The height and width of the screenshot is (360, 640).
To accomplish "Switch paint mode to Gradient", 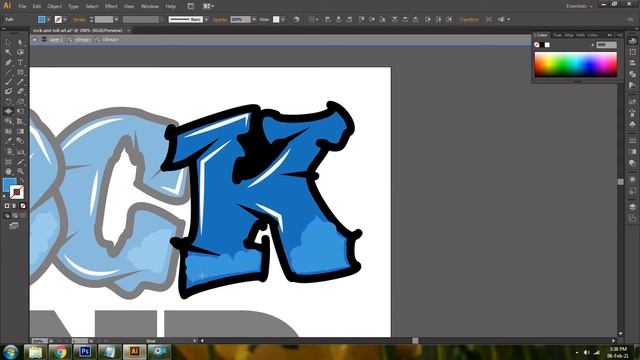I will [15, 206].
